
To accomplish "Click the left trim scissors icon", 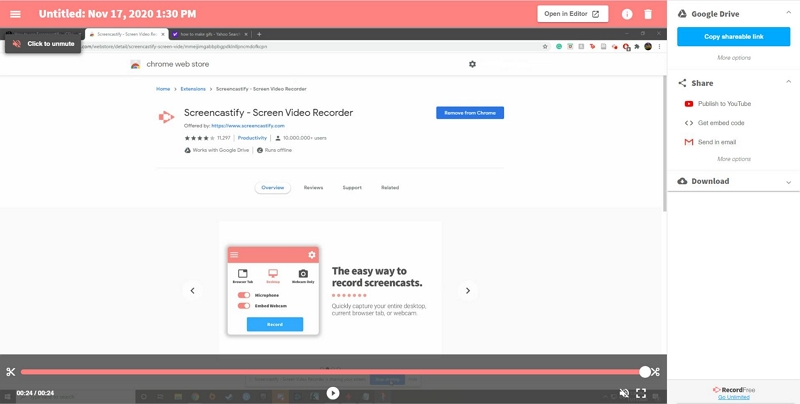I will 11,372.
